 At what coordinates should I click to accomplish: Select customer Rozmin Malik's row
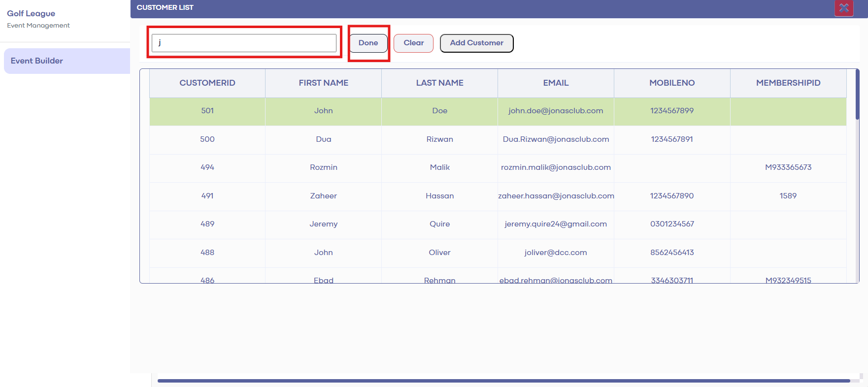click(323, 167)
